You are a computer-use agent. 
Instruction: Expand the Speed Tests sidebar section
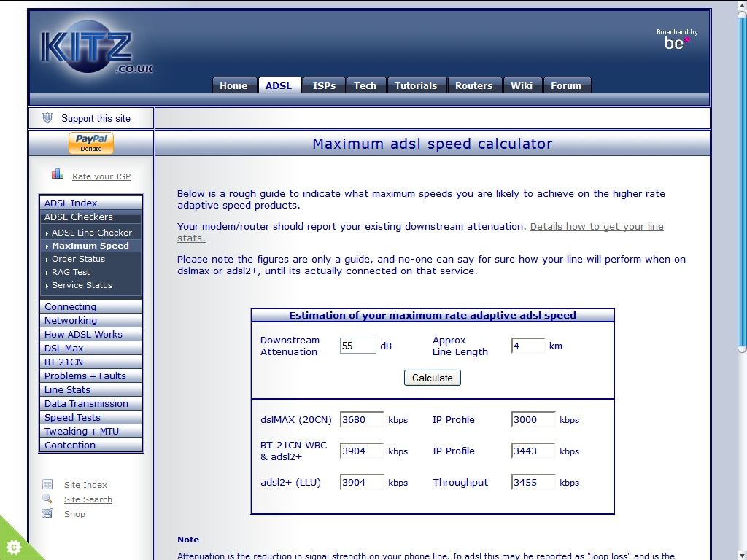(x=72, y=418)
